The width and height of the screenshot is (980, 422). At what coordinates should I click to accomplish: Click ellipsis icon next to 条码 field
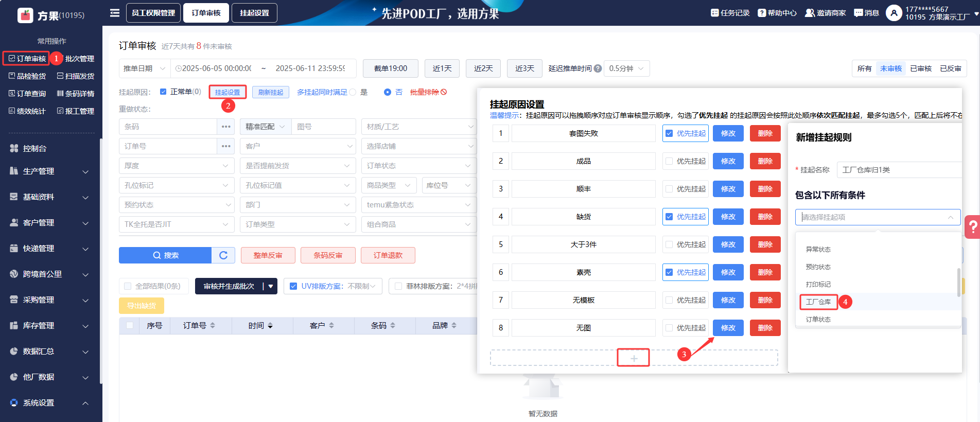click(226, 127)
